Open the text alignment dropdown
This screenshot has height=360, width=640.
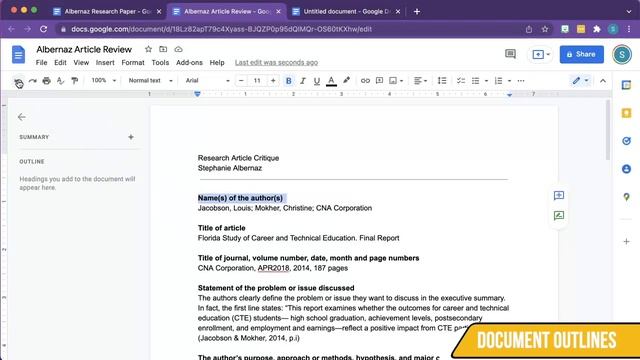click(420, 81)
